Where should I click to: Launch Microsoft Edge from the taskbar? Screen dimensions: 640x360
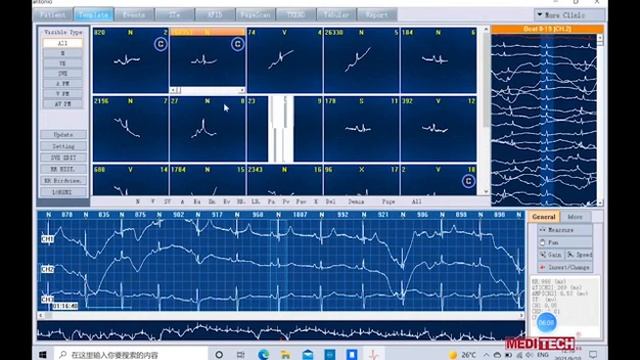click(x=263, y=354)
